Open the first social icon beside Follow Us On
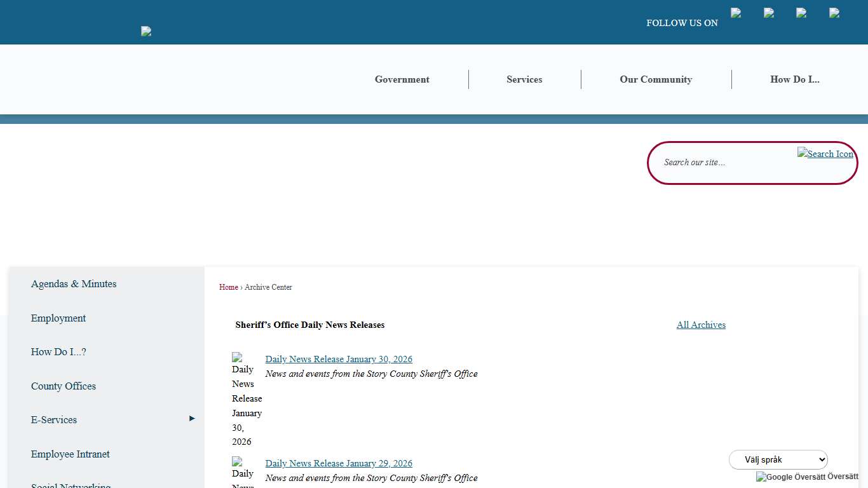The width and height of the screenshot is (868, 488). point(736,13)
